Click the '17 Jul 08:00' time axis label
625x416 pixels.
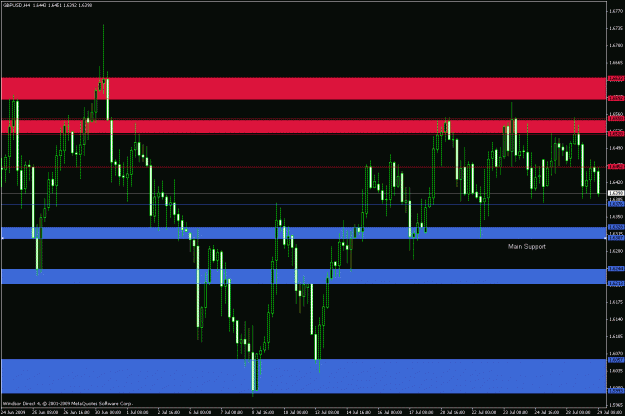(x=421, y=412)
